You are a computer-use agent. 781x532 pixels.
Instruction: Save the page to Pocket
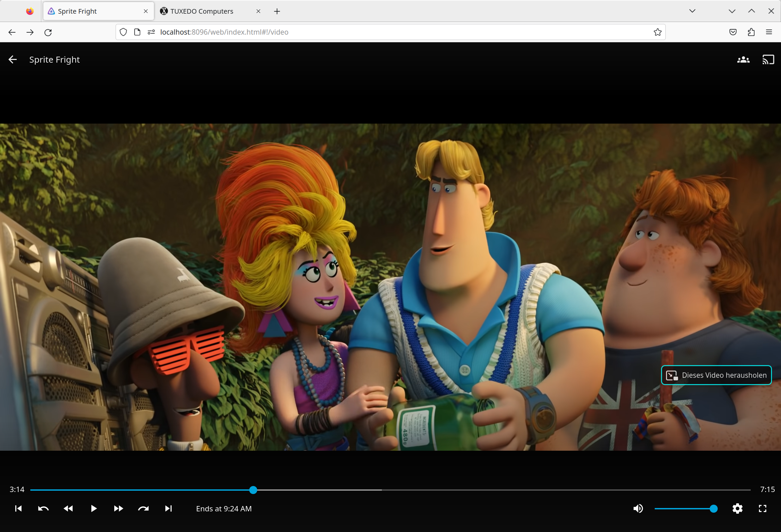coord(733,32)
